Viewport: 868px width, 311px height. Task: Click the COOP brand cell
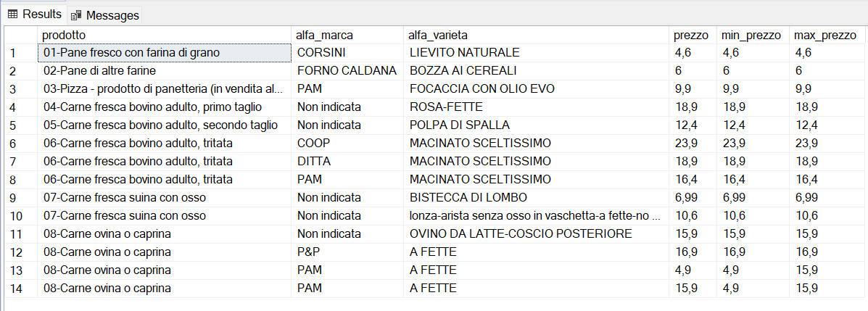click(313, 143)
